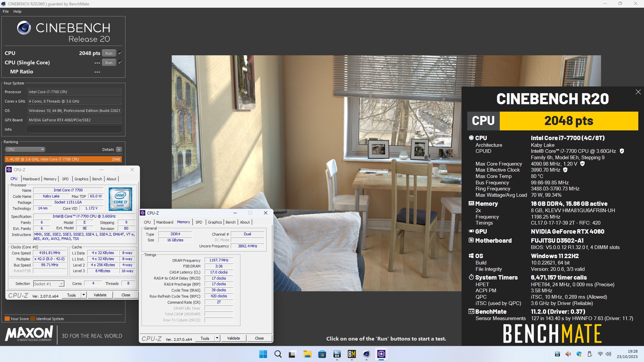Open HWiNFO taskbar icon

pos(337,354)
